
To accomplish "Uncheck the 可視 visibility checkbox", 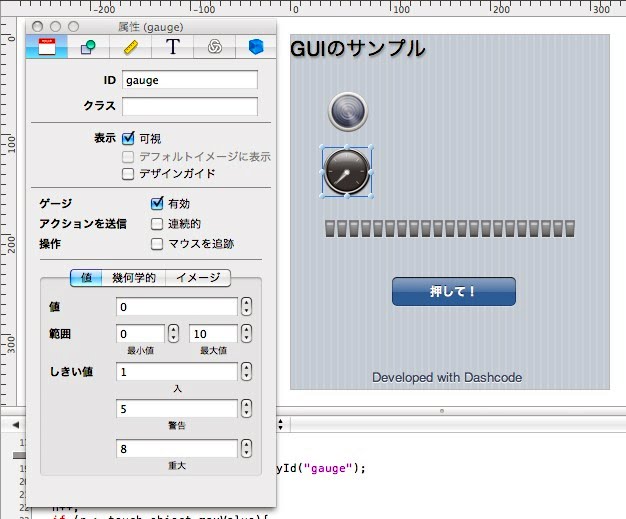I will pos(128,138).
